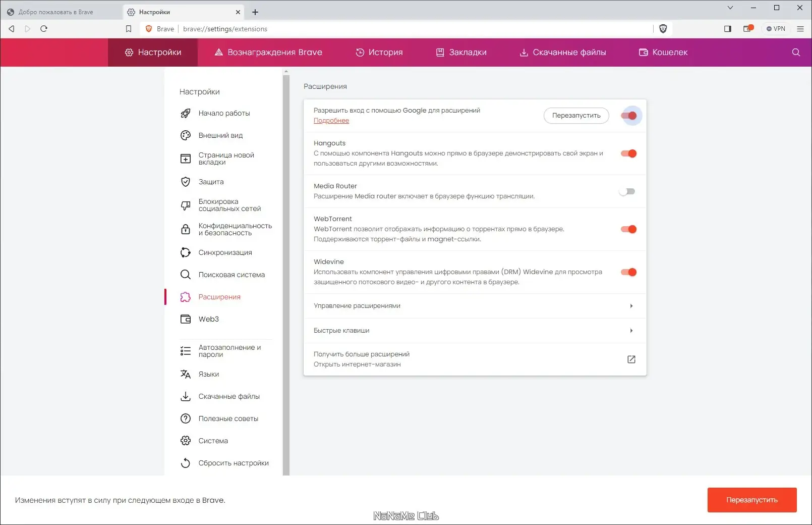Expand Управление расширениями arrow

(631, 306)
